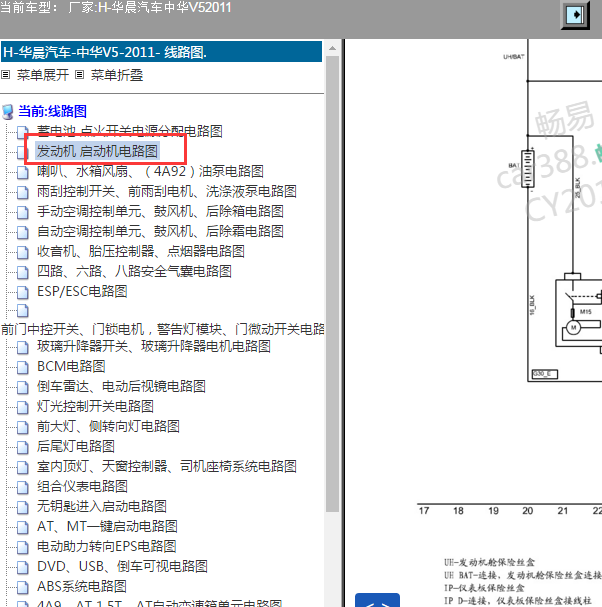Open DVD、USB、倒车可视电路图
The height and width of the screenshot is (607, 602).
pos(122,567)
